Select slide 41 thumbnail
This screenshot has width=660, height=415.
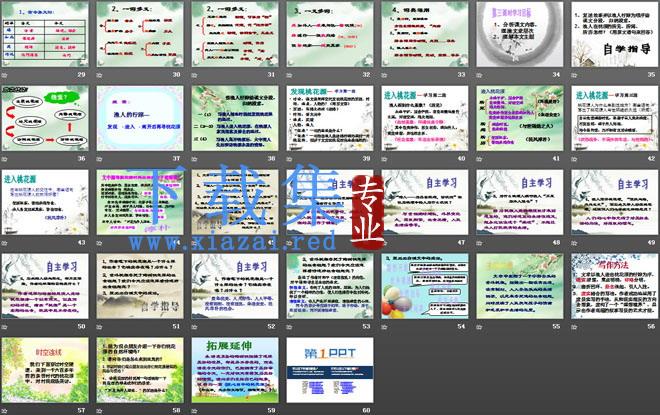coord(520,118)
